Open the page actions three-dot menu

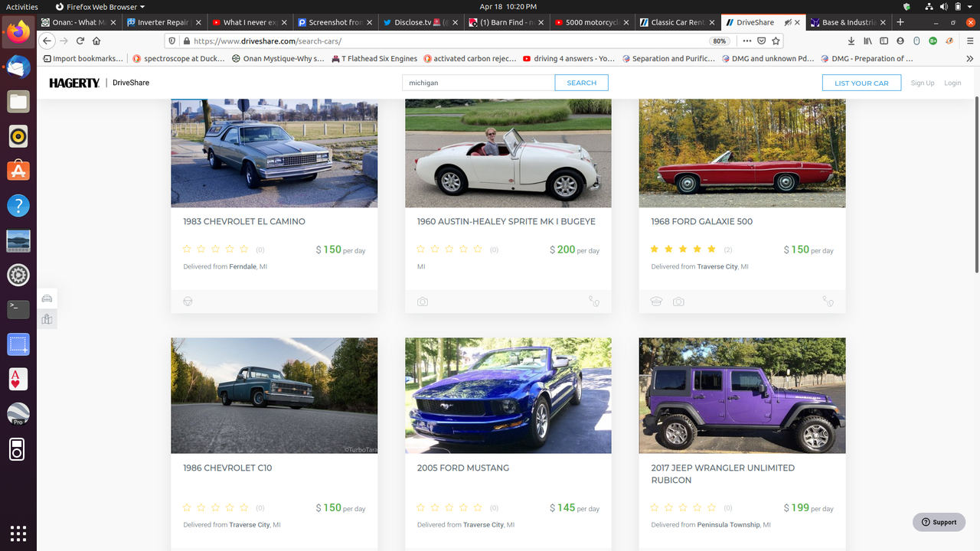click(747, 41)
